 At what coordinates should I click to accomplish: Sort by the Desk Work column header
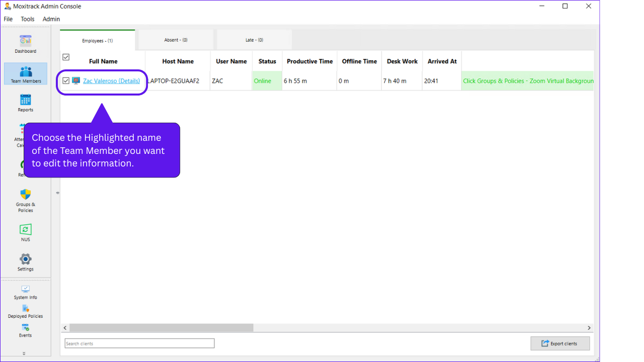pos(402,61)
